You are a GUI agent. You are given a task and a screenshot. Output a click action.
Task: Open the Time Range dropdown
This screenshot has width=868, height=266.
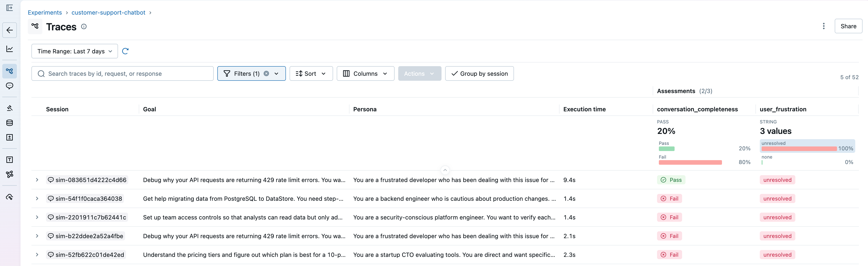74,51
